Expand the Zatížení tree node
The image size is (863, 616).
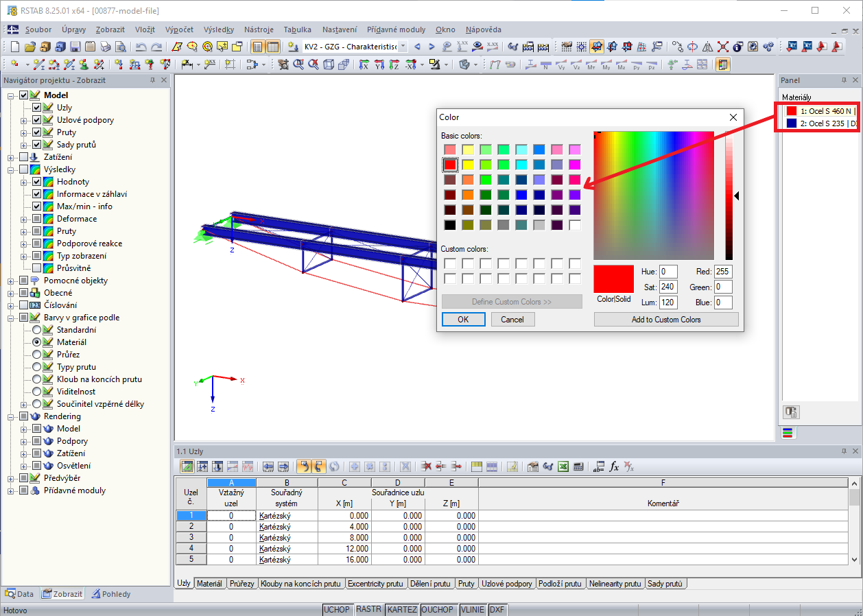[11, 157]
